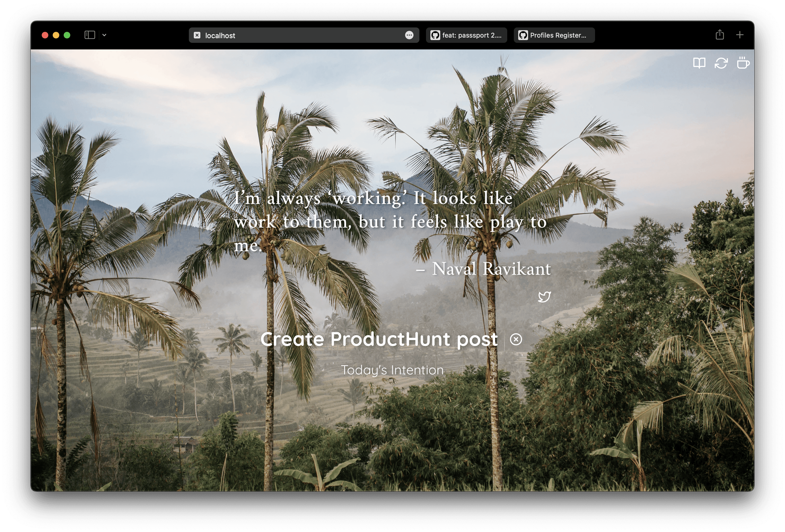Open the ellipsis menu in address bar
Image resolution: width=785 pixels, height=532 pixels.
tap(409, 35)
